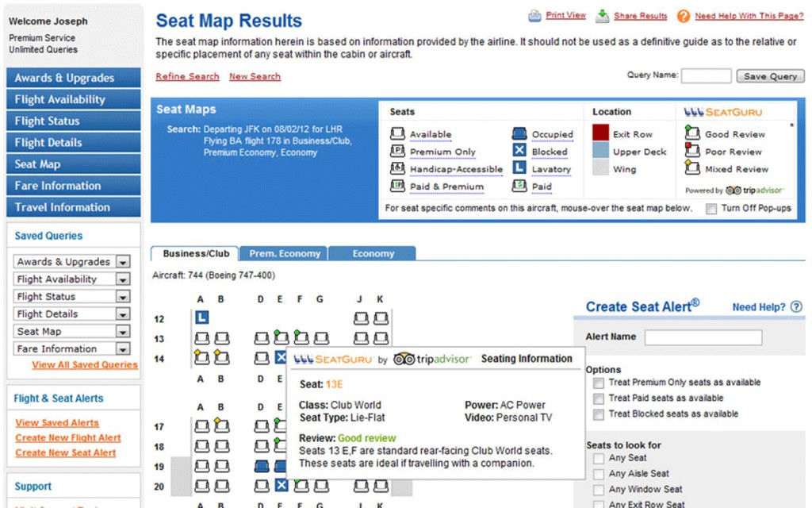This screenshot has width=812, height=508.
Task: Click the blocked seat in row 20
Action: [x=280, y=485]
